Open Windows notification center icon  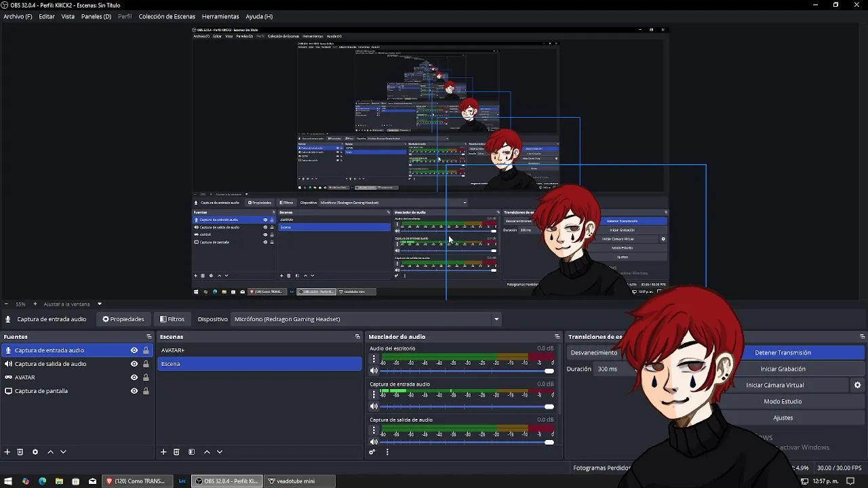pos(850,481)
